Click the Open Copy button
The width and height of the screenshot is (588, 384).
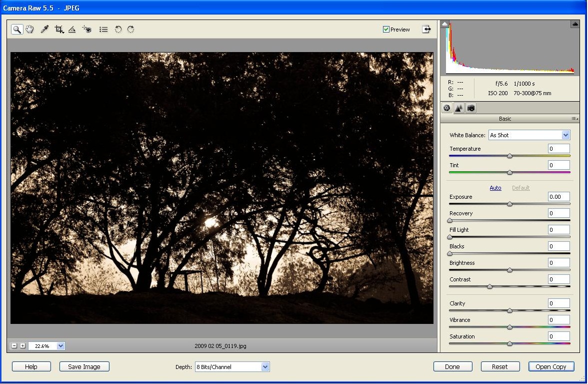(551, 367)
